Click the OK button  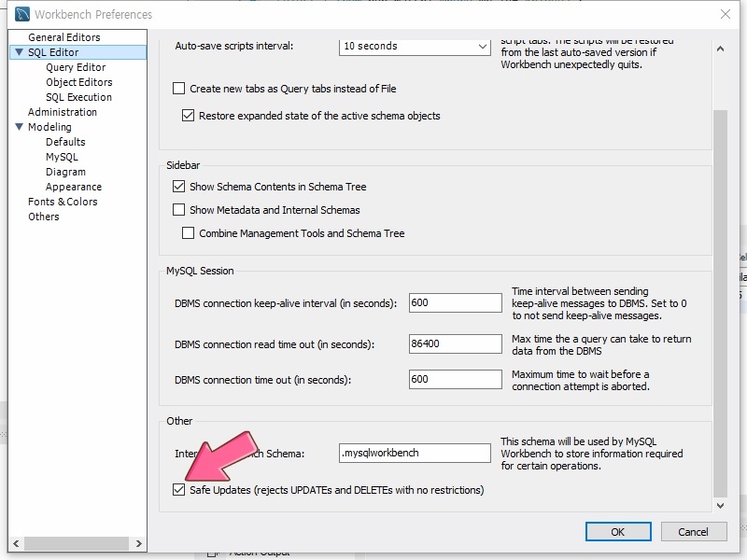point(618,531)
